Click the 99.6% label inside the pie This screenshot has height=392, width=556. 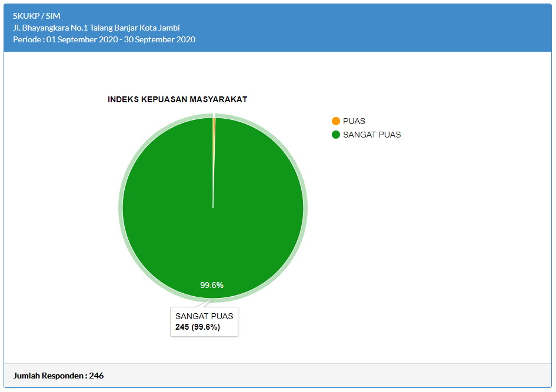(x=212, y=285)
